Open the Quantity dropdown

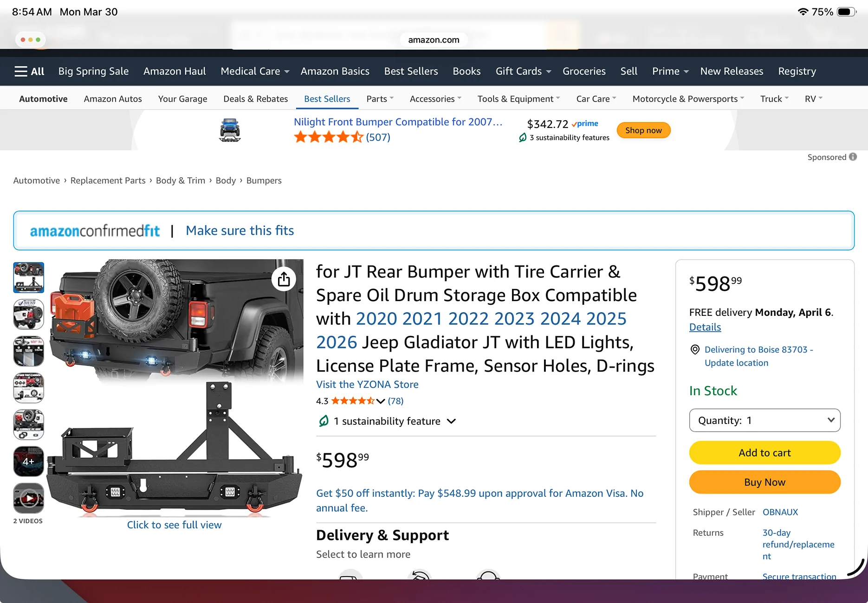pos(764,420)
